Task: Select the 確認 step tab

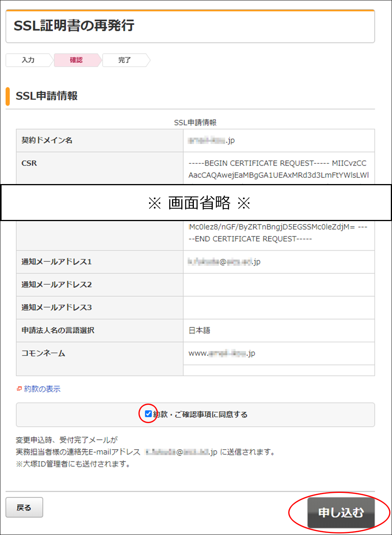Action: click(76, 60)
